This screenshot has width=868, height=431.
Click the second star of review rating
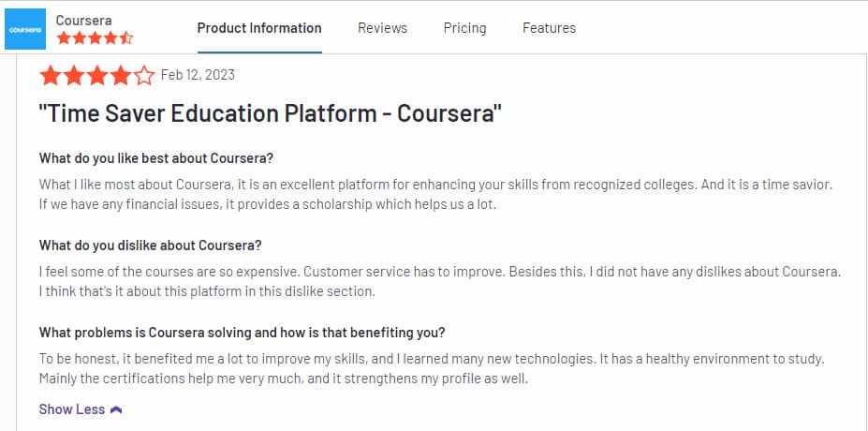74,75
